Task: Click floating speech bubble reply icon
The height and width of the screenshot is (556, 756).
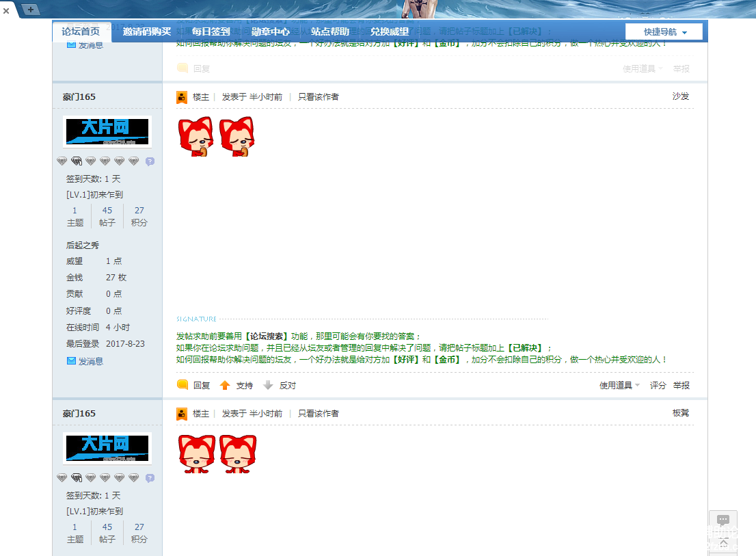Action: pyautogui.click(x=723, y=521)
